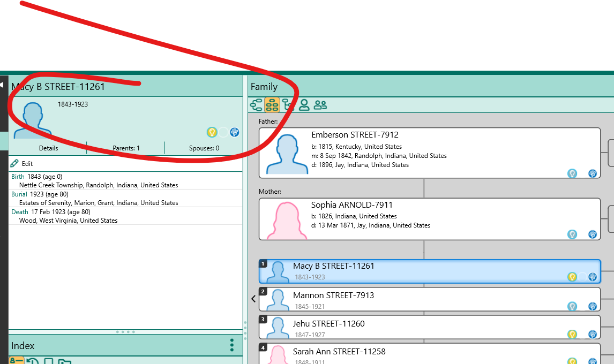Click the vertical splitter dots beside the Family panel
614x364 pixels.
(x=245, y=331)
